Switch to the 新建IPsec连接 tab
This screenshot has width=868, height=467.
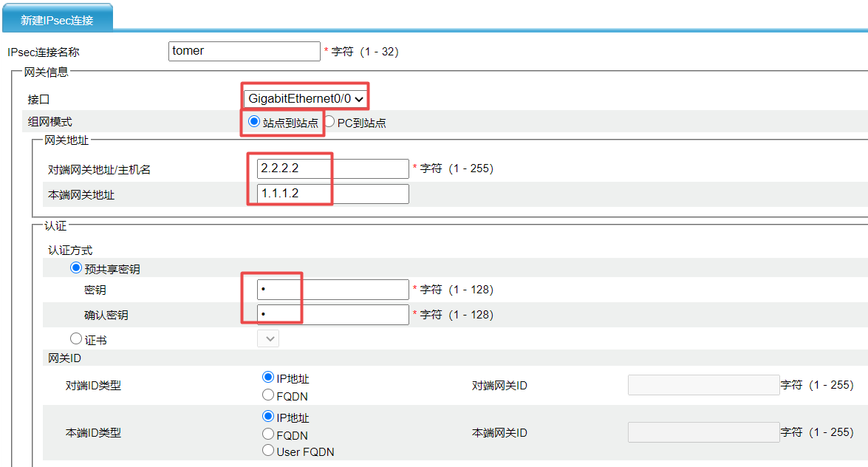(x=57, y=19)
